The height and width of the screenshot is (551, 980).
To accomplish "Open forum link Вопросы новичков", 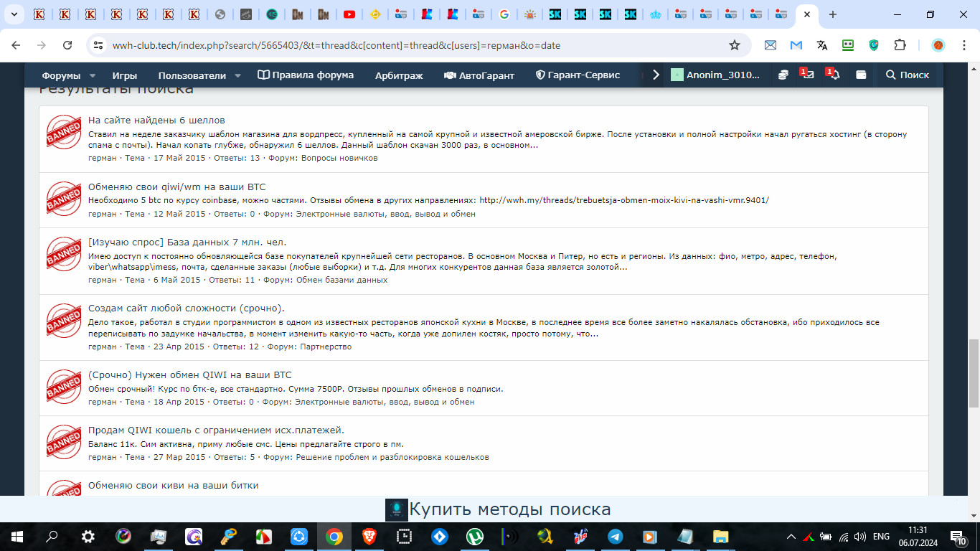I will click(339, 158).
